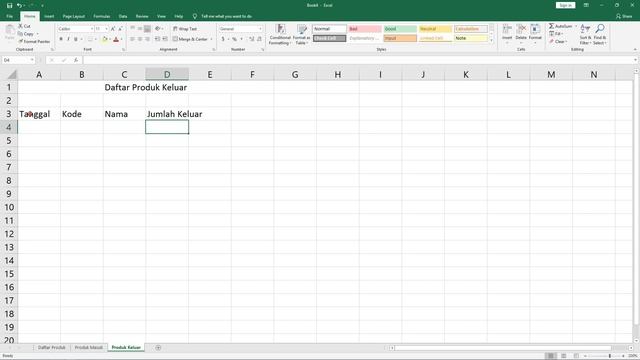The height and width of the screenshot is (360, 640).
Task: Toggle Italic formatting
Action: coord(68,39)
